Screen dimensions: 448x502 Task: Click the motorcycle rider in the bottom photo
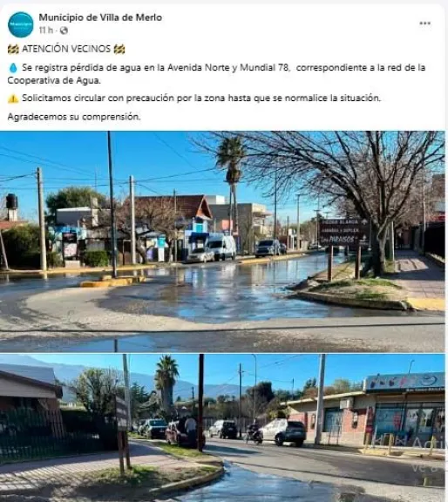point(255,433)
